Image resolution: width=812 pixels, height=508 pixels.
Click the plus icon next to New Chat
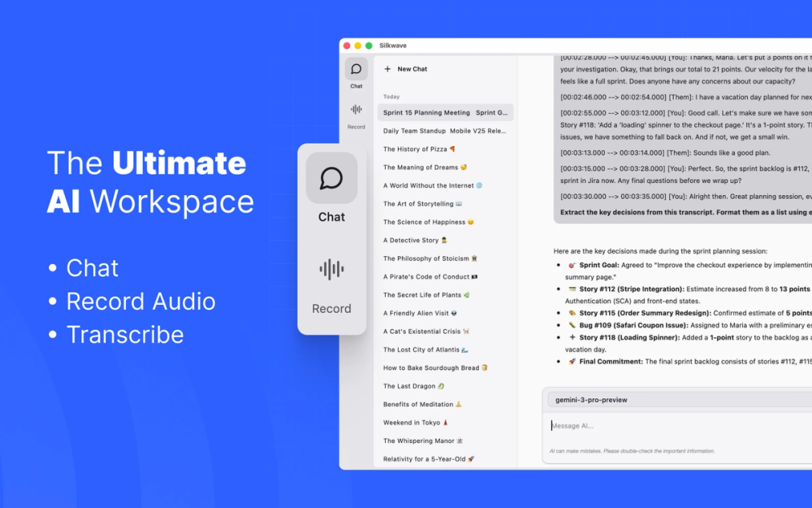[x=389, y=69]
